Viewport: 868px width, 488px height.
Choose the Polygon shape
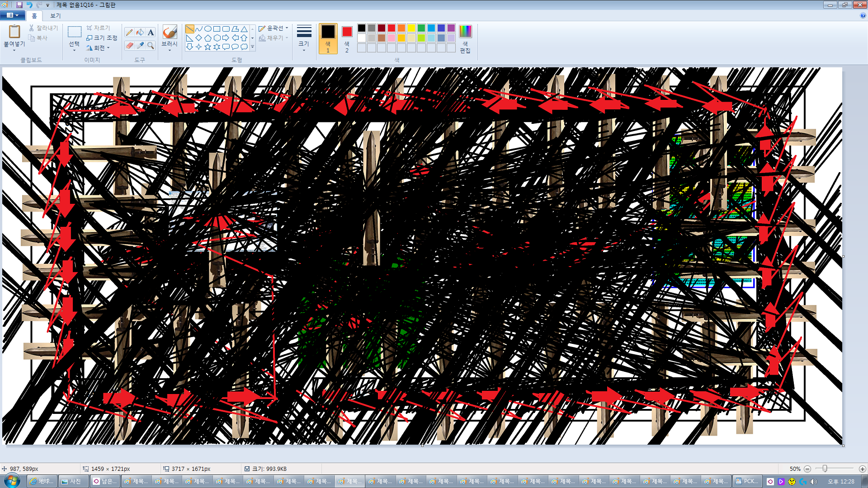pos(235,29)
